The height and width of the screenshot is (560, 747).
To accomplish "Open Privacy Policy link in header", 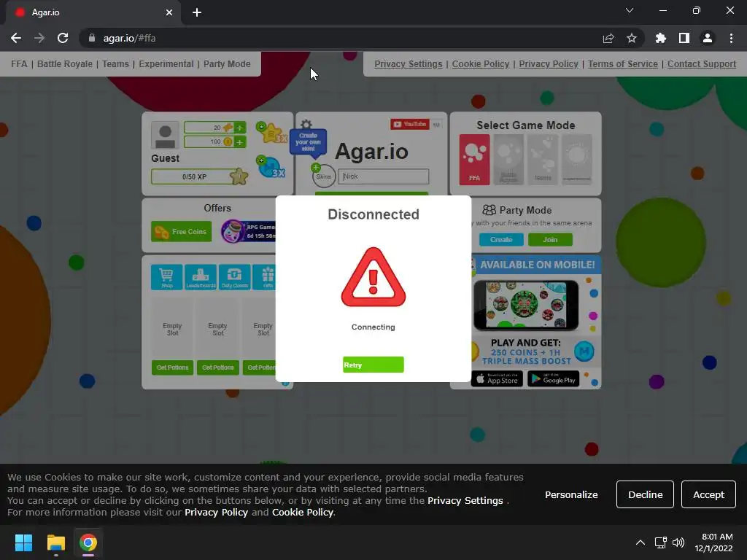I will coord(549,64).
